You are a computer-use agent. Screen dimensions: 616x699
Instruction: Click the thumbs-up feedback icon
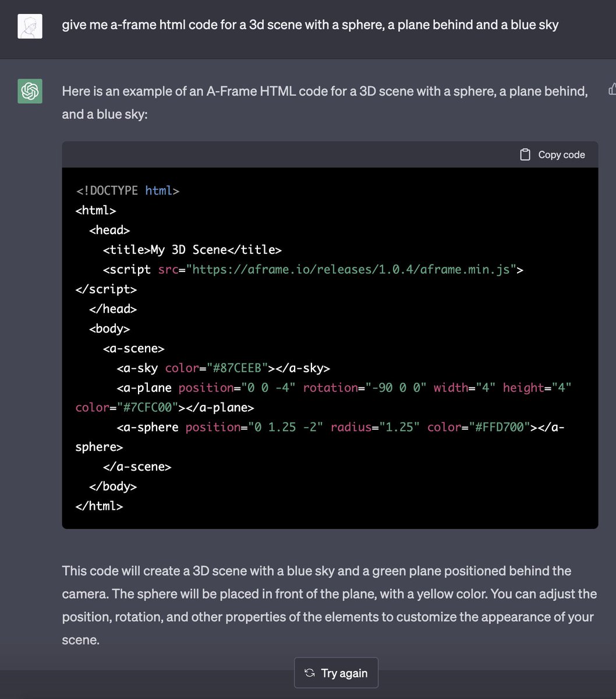(612, 89)
